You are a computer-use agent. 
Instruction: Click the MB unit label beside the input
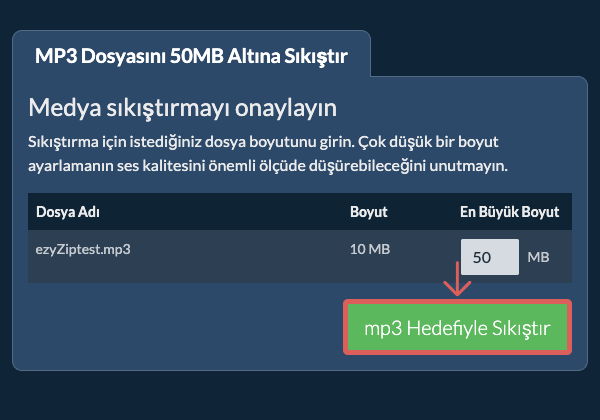(538, 257)
